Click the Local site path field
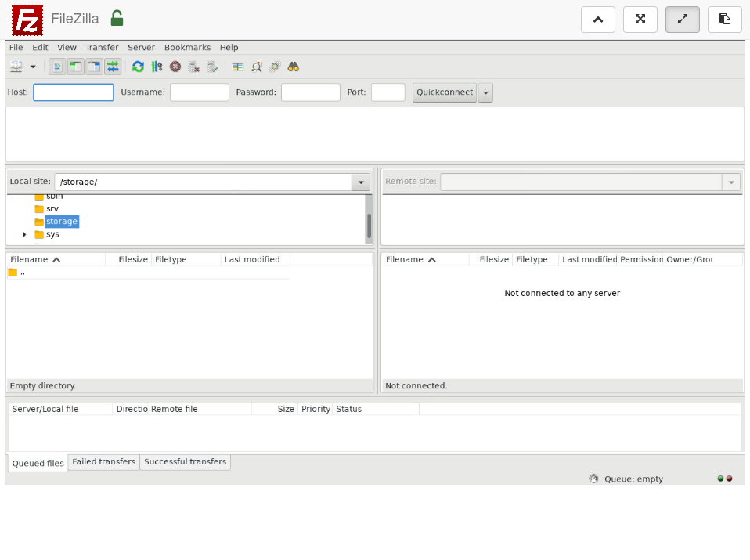Viewport: 750px width, 560px height. 204,182
